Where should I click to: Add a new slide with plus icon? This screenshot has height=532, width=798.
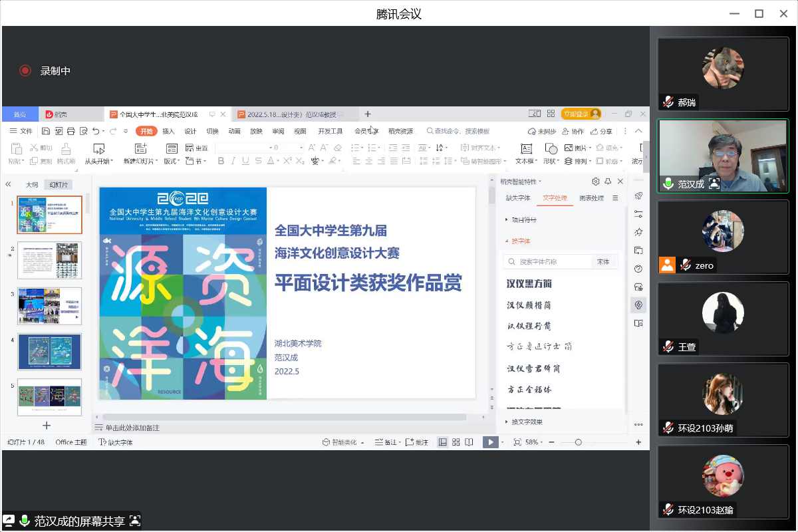47,425
